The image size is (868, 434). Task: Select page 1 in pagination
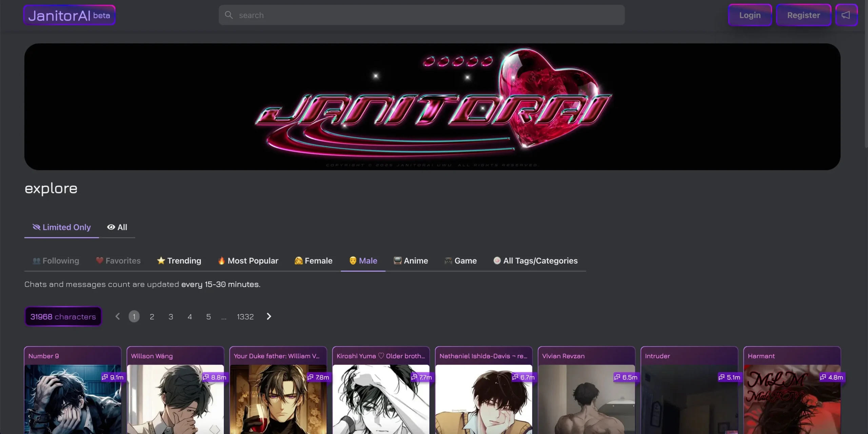click(134, 316)
